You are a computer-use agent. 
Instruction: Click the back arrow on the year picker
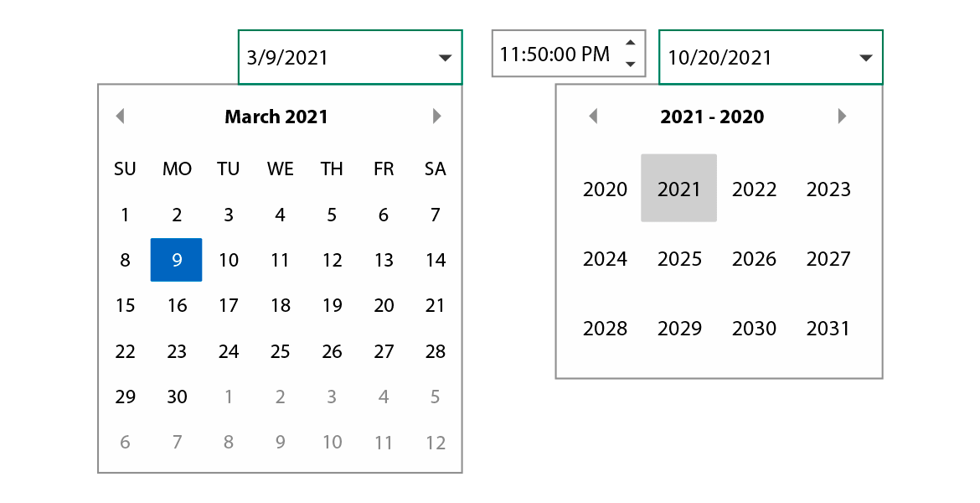[x=593, y=117]
